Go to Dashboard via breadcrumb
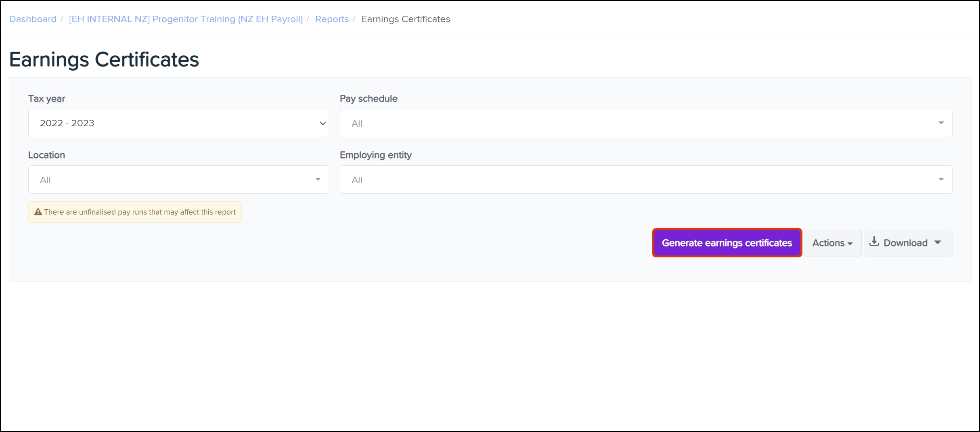This screenshot has width=980, height=432. [x=33, y=19]
